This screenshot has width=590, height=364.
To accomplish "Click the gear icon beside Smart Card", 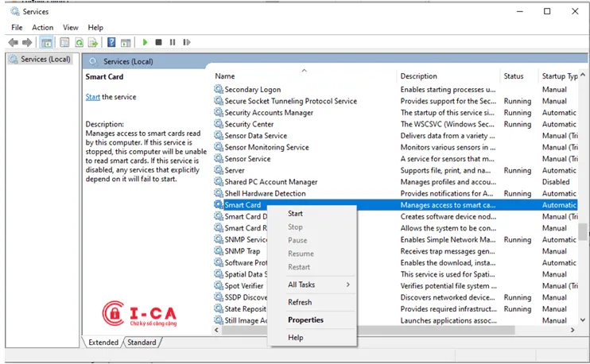I will pyautogui.click(x=219, y=204).
